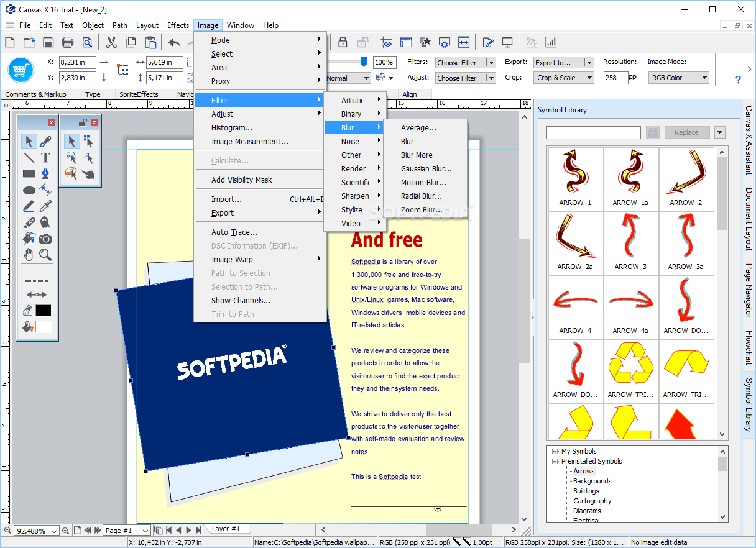Image resolution: width=756 pixels, height=548 pixels.
Task: Click the Print icon
Action: coord(68,42)
